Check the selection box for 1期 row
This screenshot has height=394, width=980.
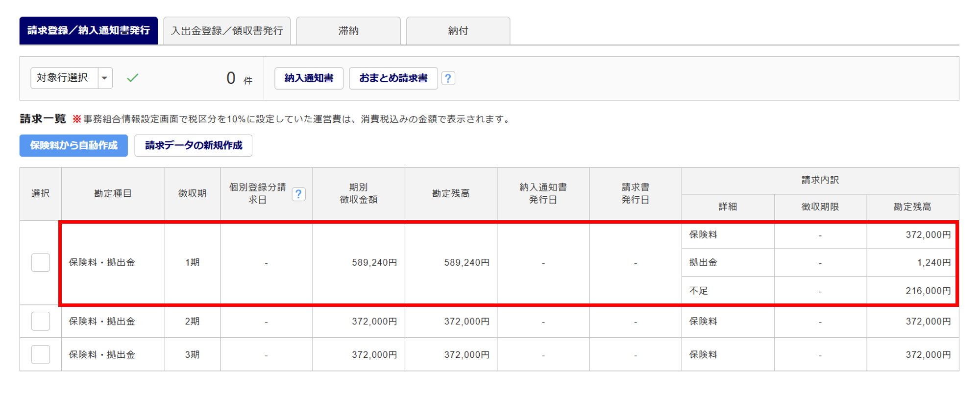pyautogui.click(x=41, y=262)
